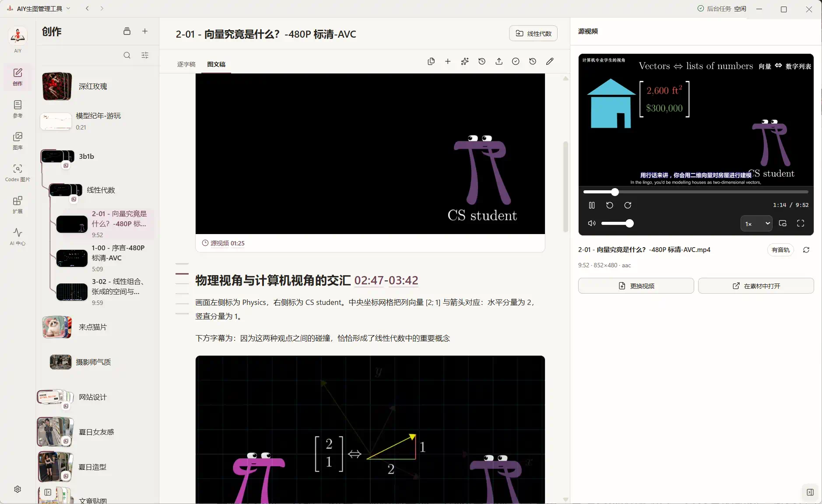Select 3-02 - 线性组合 video item
822x504 pixels.
point(104,292)
